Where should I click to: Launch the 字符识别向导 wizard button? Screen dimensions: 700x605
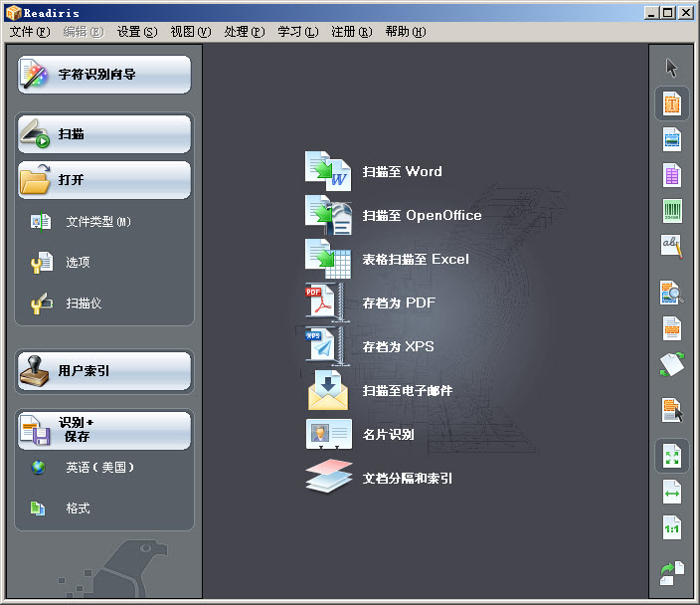[x=104, y=75]
